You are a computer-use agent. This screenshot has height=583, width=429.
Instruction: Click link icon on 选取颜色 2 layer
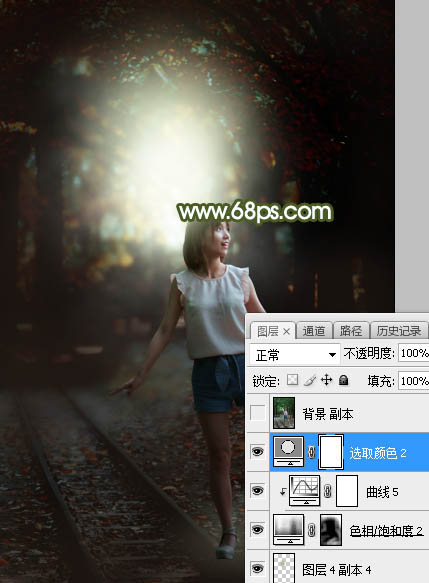point(312,452)
